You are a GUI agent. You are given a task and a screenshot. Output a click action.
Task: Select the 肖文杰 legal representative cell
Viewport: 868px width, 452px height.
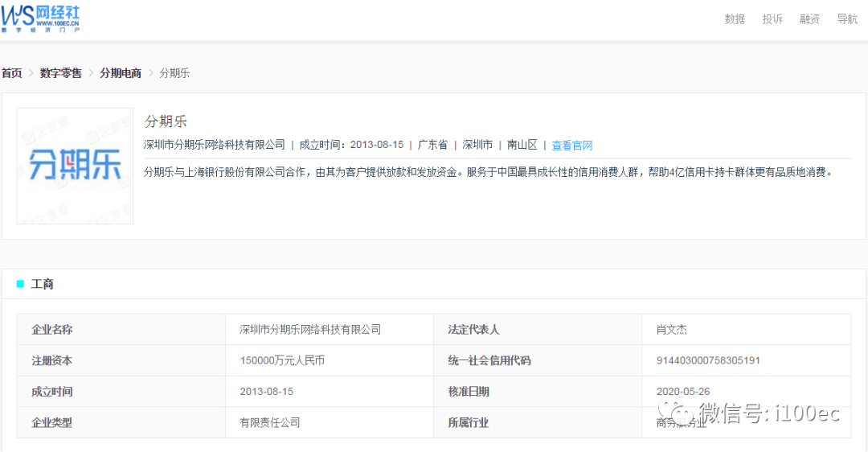pos(746,330)
